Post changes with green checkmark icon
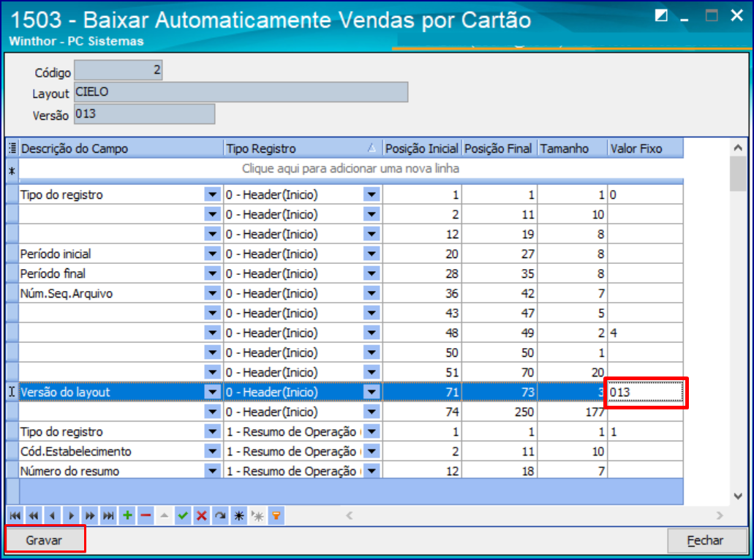 pyautogui.click(x=183, y=516)
